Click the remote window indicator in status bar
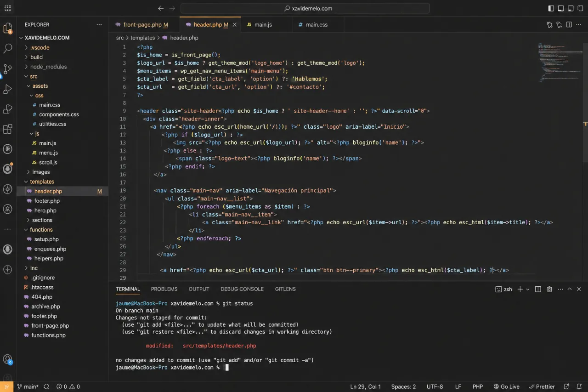The width and height of the screenshot is (588, 392). point(6,386)
